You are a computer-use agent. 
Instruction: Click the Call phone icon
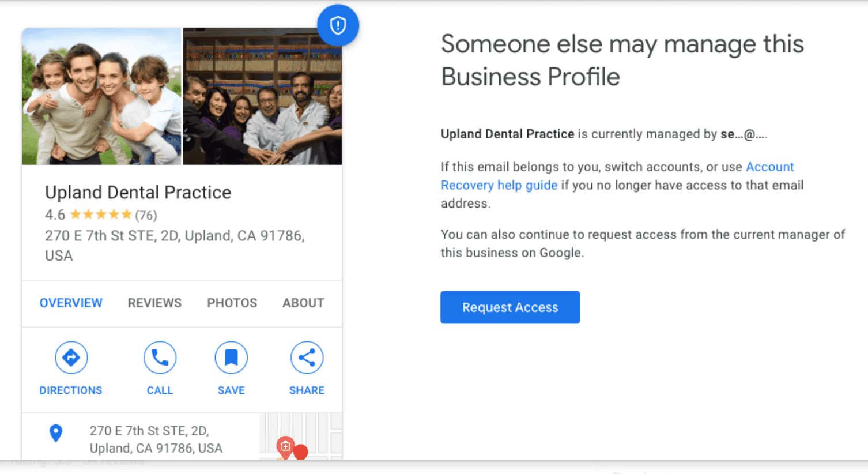tap(160, 358)
